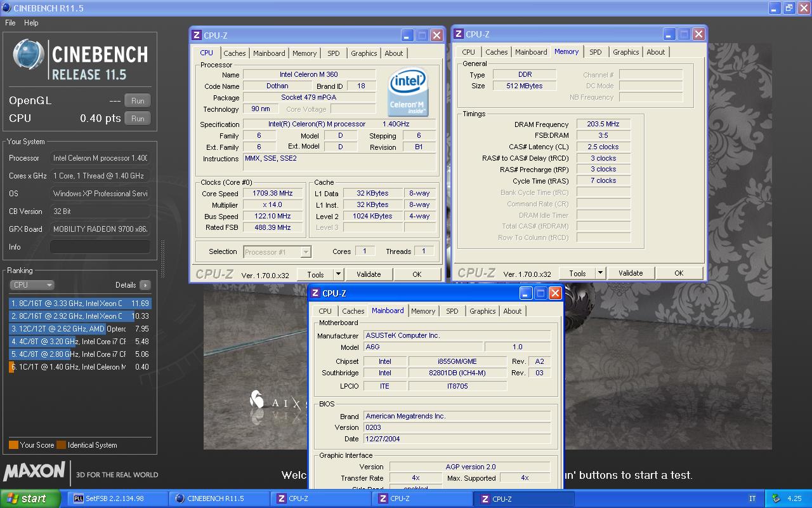Switch to Mainboard tab in CPU window
812x508 pixels.
point(269,53)
